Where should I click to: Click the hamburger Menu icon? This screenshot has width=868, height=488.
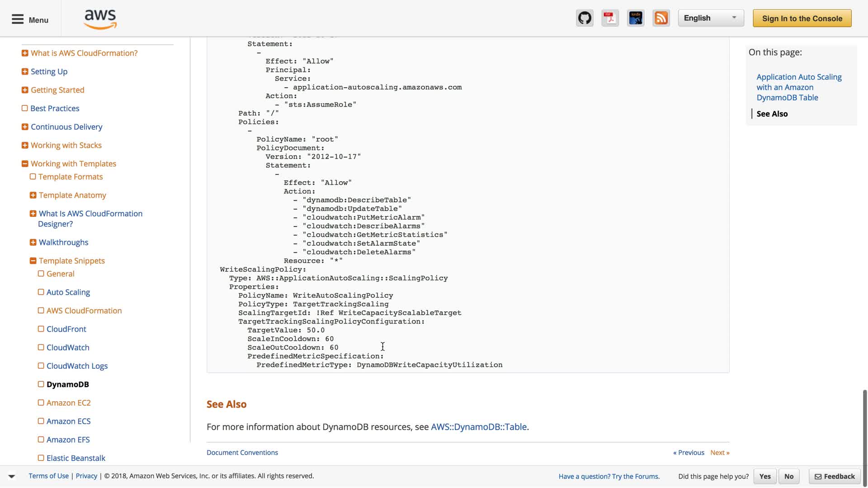(18, 19)
